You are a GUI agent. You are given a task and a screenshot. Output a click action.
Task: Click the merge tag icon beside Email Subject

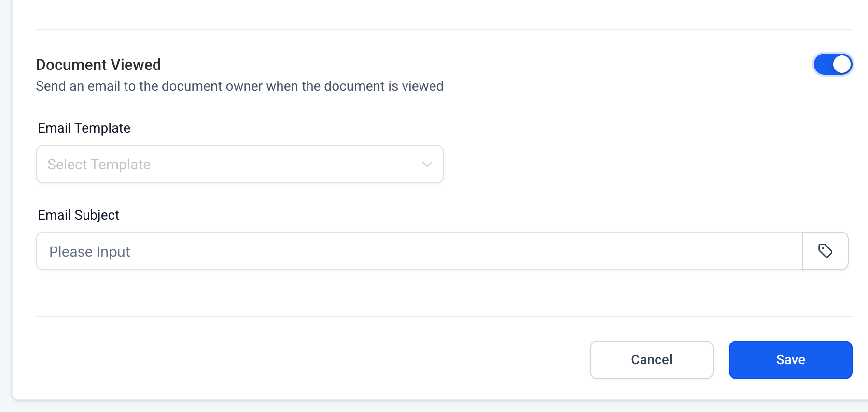[825, 251]
